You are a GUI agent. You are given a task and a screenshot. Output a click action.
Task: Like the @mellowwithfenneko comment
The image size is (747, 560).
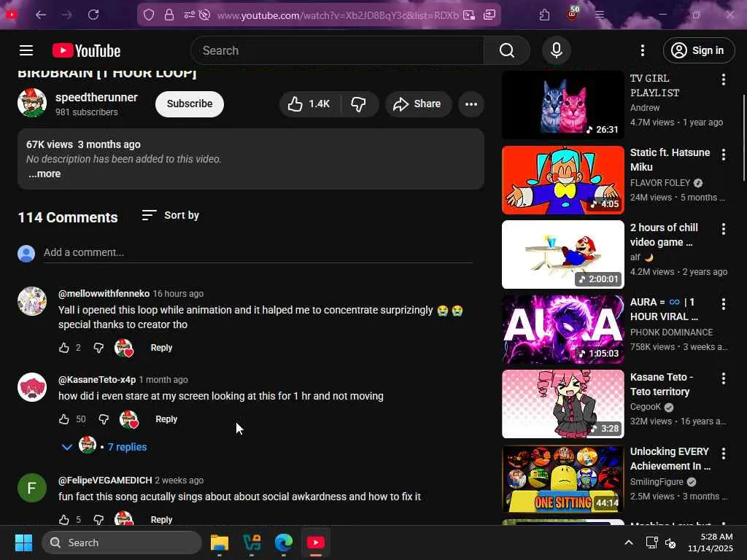tap(64, 348)
